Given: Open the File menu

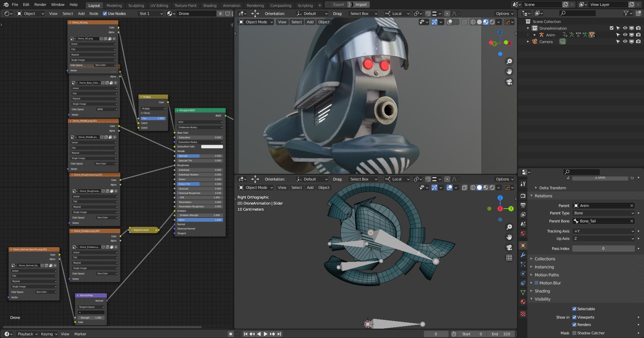Looking at the screenshot, I should (15, 5).
